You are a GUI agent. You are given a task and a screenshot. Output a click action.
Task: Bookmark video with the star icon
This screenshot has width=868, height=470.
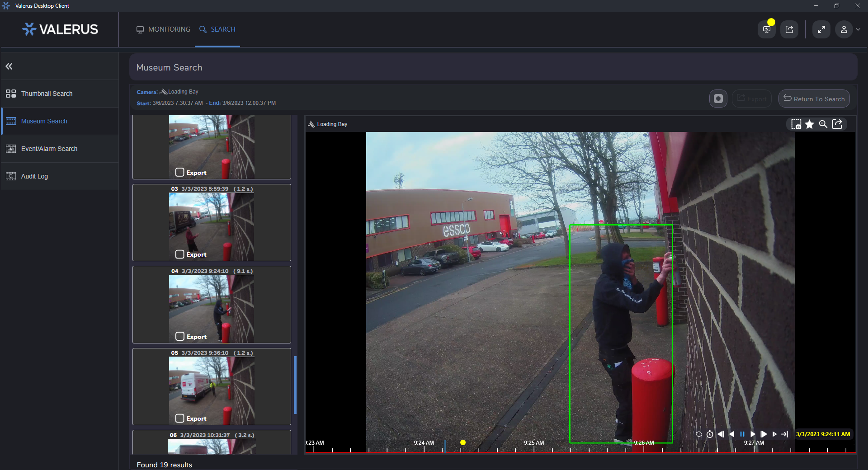click(x=810, y=124)
